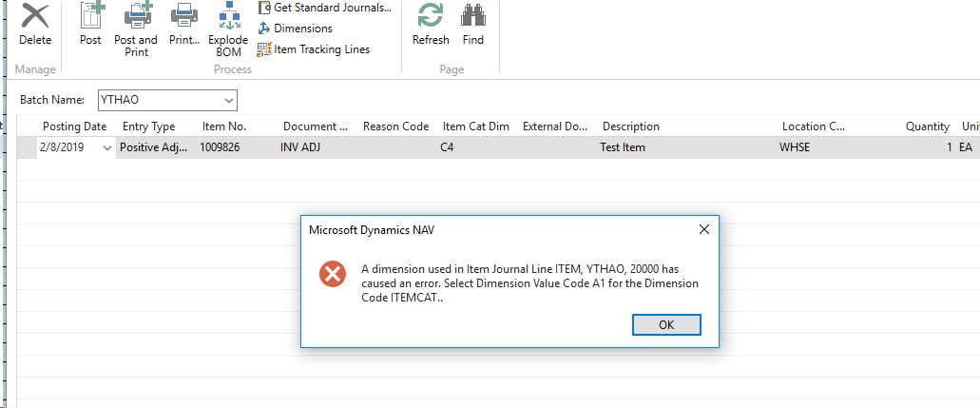980x408 pixels.
Task: Open Item Tracking Lines
Action: [x=314, y=49]
